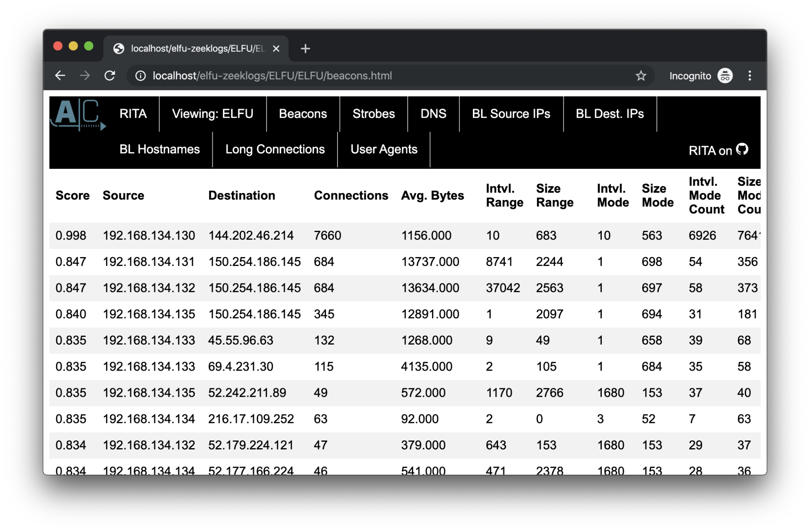Click the RITA on link text
810x532 pixels.
(710, 151)
